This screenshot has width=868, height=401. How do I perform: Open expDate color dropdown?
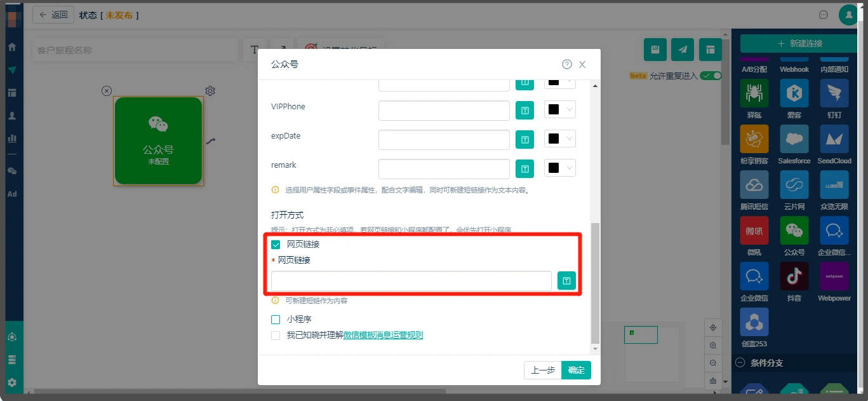pos(560,139)
